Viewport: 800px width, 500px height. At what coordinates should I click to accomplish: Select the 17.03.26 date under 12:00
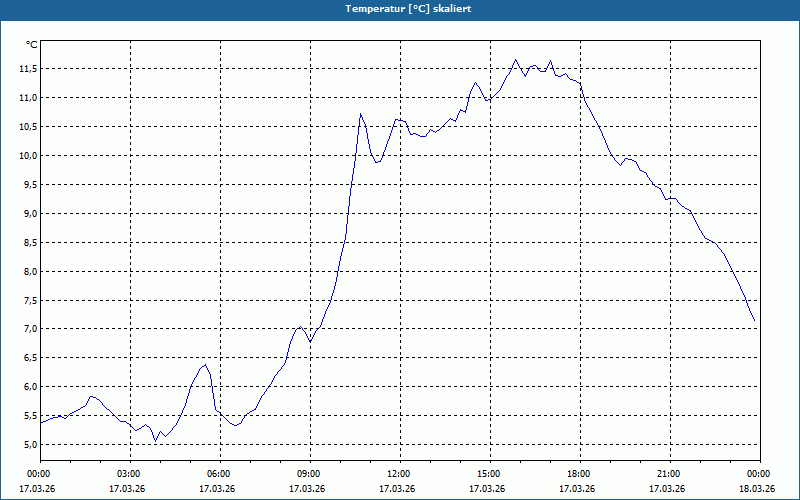[397, 489]
